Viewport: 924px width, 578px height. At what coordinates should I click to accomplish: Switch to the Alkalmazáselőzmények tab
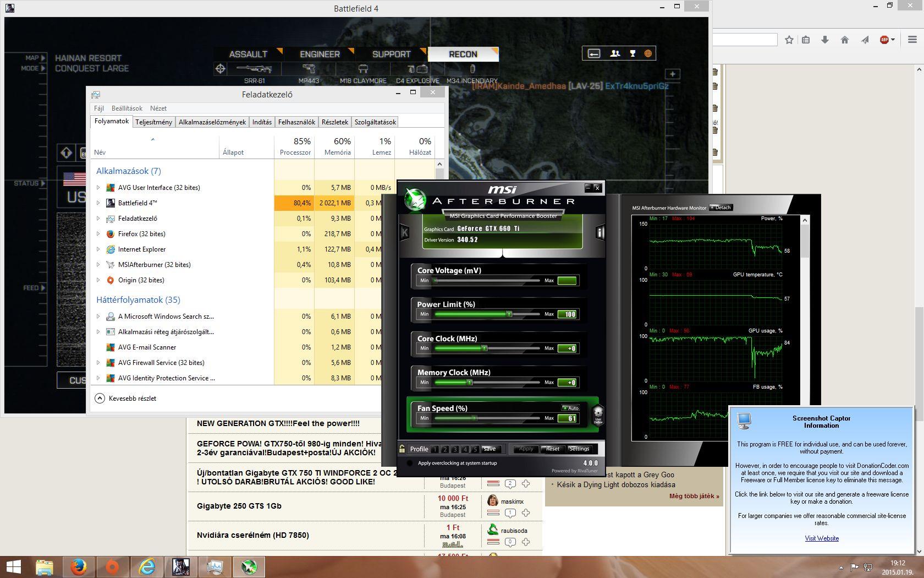click(x=212, y=122)
